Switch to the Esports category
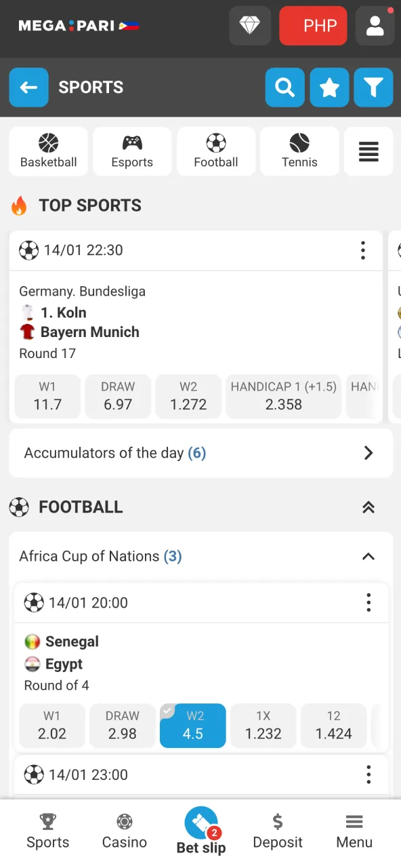The width and height of the screenshot is (401, 868). point(132,151)
